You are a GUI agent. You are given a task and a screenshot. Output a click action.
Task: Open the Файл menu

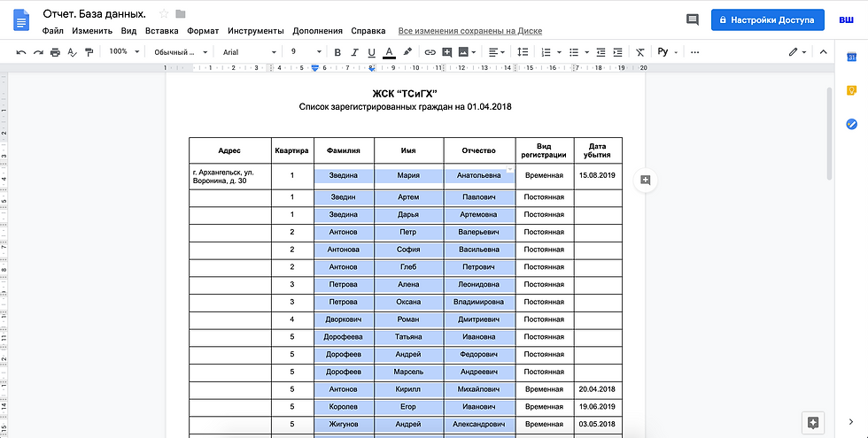point(52,31)
